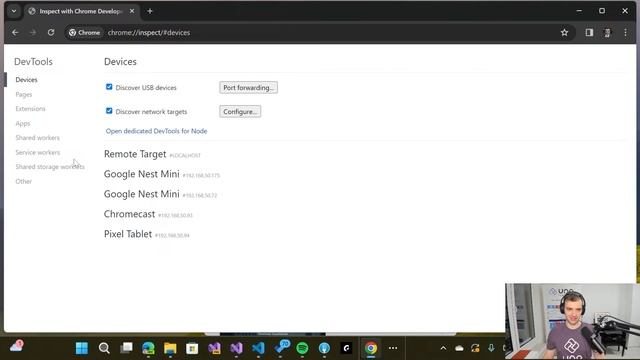
Task: Launch Microsoft Edge from the taskbar
Action: [148, 348]
